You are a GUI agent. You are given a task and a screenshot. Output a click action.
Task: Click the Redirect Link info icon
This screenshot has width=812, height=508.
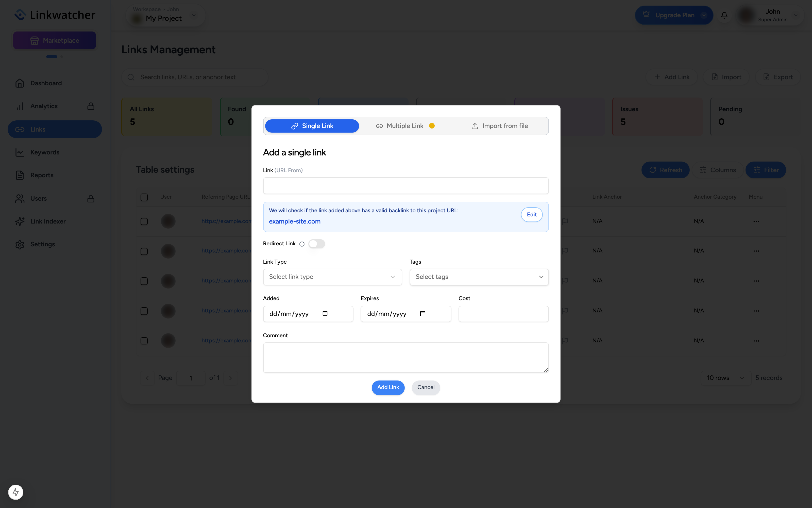click(302, 244)
